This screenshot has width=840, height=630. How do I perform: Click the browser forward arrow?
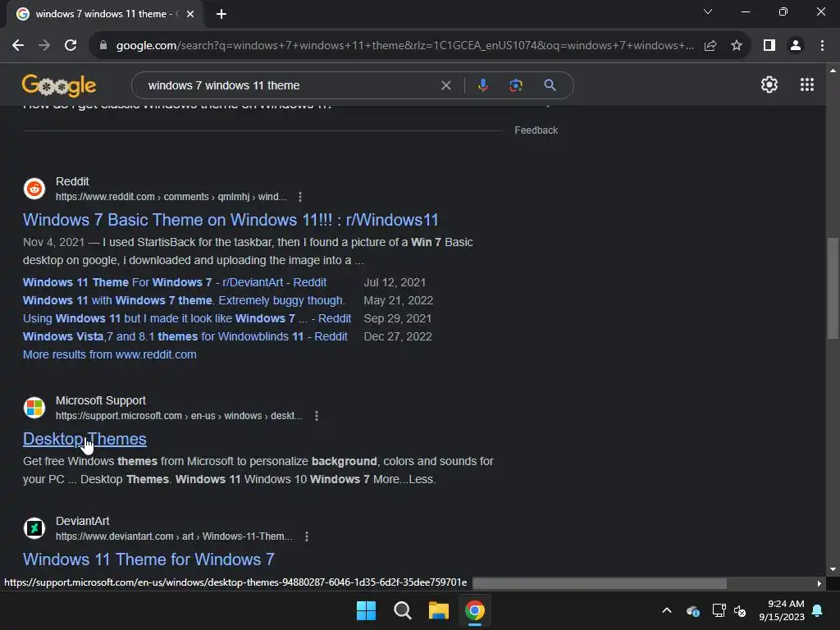coord(44,46)
